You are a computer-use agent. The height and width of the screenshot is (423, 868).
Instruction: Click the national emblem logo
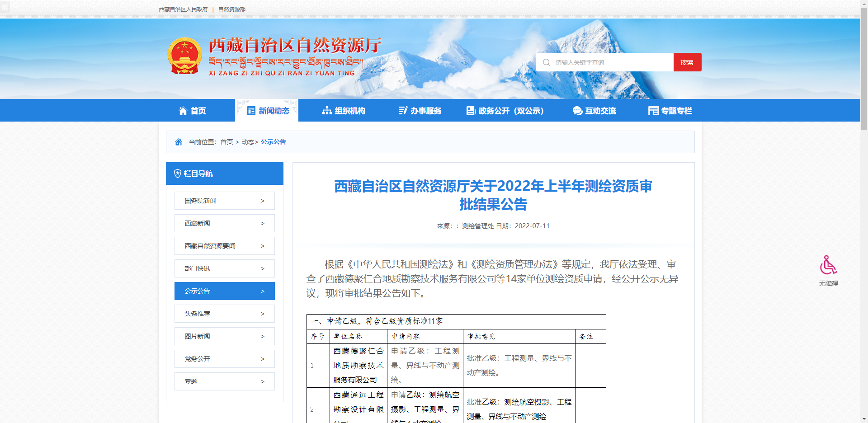coord(184,56)
